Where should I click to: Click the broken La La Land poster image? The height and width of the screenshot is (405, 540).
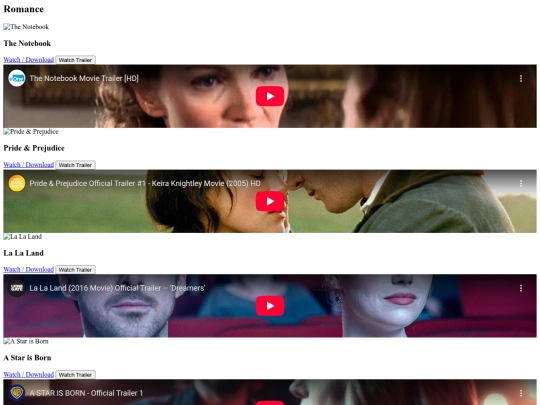pyautogui.click(x=22, y=237)
